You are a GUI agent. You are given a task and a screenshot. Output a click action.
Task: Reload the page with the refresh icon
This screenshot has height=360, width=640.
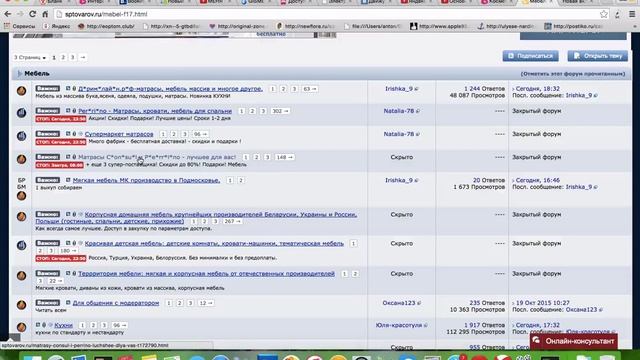click(x=33, y=14)
